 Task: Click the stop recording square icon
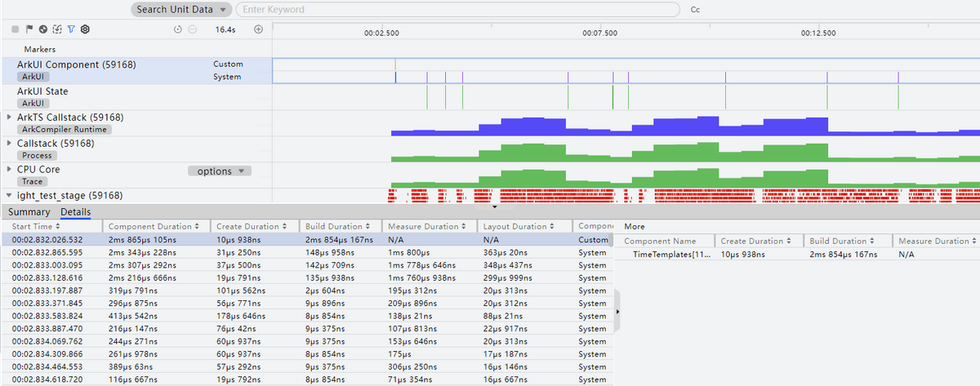pyautogui.click(x=16, y=29)
